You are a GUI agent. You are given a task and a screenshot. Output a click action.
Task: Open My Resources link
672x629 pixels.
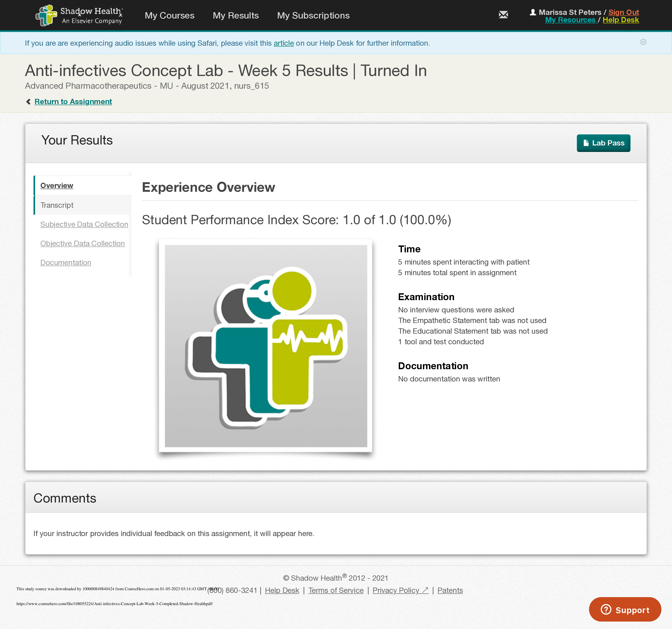pyautogui.click(x=570, y=20)
